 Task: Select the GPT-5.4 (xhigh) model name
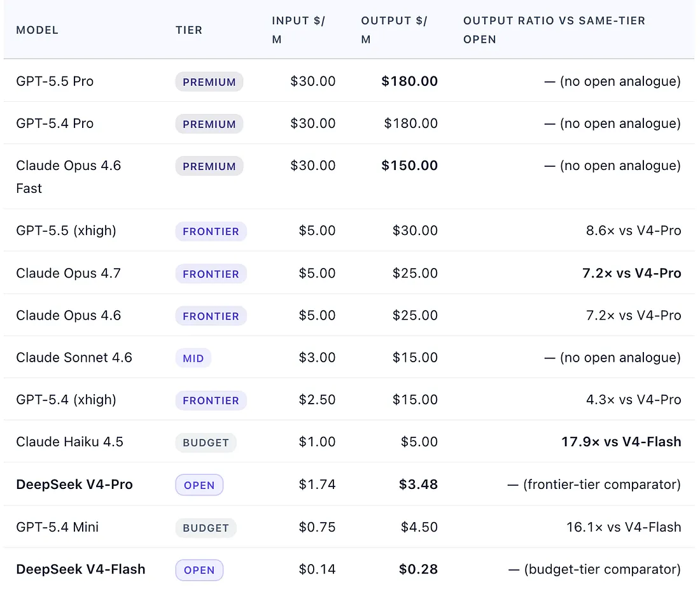point(66,399)
